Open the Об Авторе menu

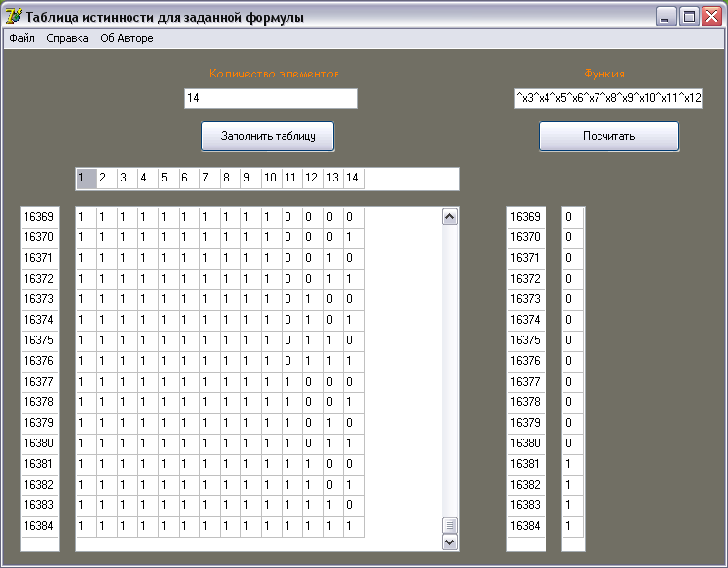(127, 38)
